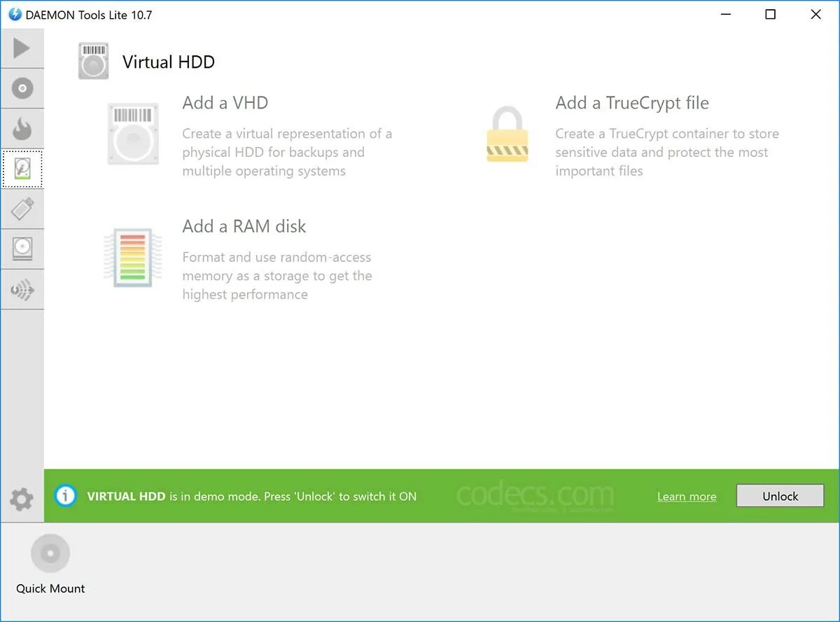Viewport: 840px width, 622px height.
Task: Click the TrueCrypt padlock icon
Action: 507,134
